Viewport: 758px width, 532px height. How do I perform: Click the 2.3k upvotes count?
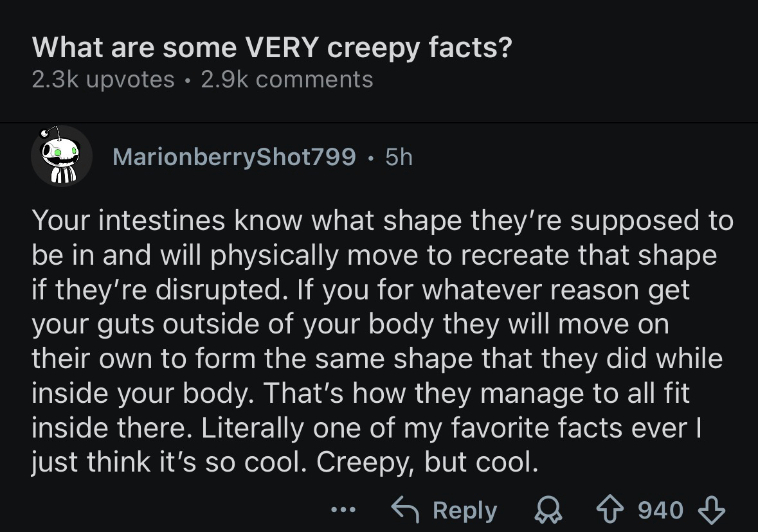103,79
